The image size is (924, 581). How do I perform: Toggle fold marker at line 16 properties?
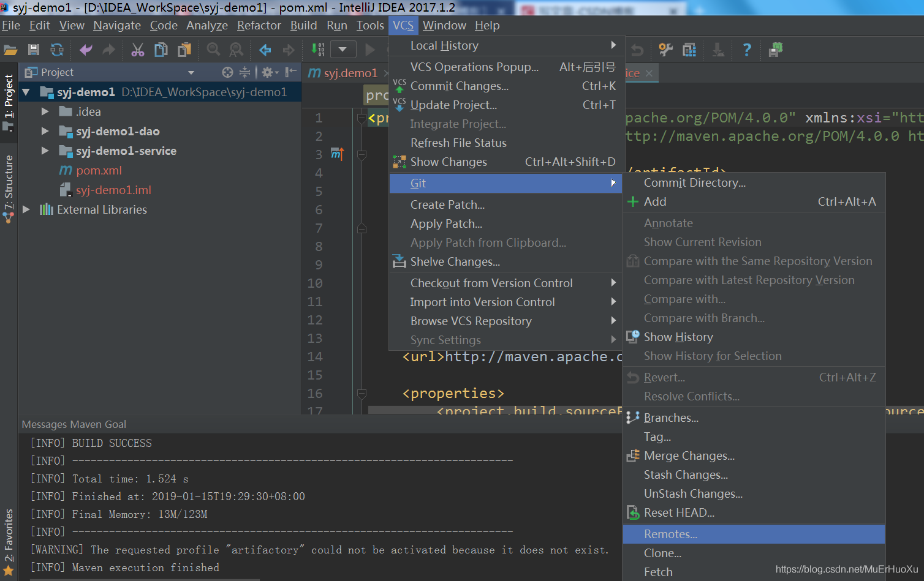(362, 394)
